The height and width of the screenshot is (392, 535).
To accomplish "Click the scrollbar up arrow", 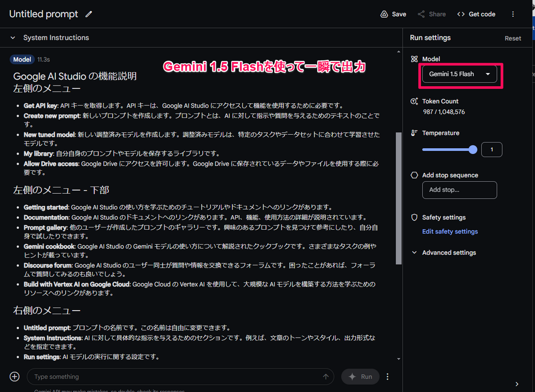I will click(399, 52).
